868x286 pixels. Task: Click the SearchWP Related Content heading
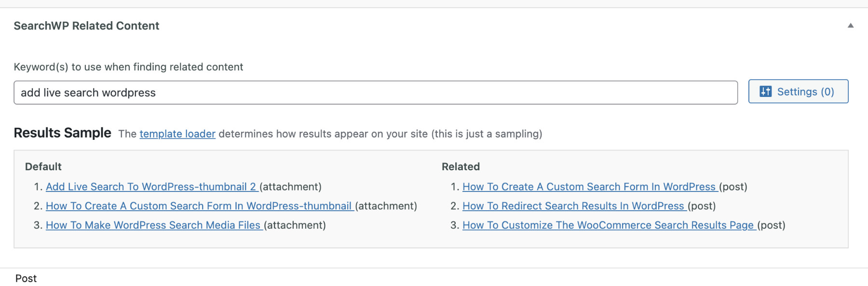click(86, 26)
